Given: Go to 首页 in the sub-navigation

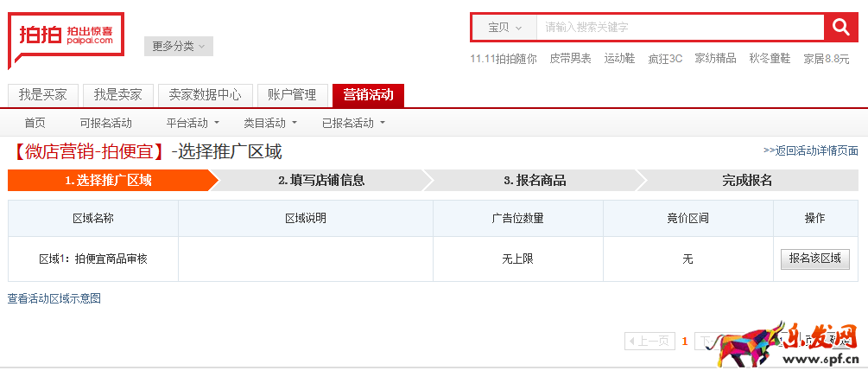Looking at the screenshot, I should click(35, 123).
